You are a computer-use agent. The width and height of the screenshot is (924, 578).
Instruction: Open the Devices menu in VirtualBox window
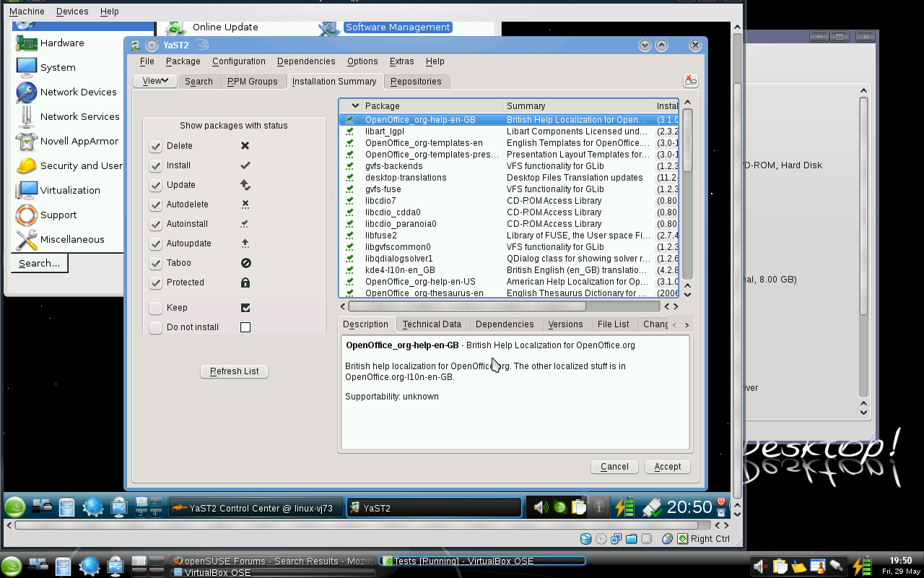[x=72, y=12]
